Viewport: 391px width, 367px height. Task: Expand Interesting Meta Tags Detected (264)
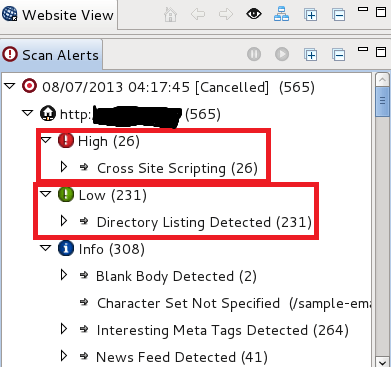coord(64,329)
